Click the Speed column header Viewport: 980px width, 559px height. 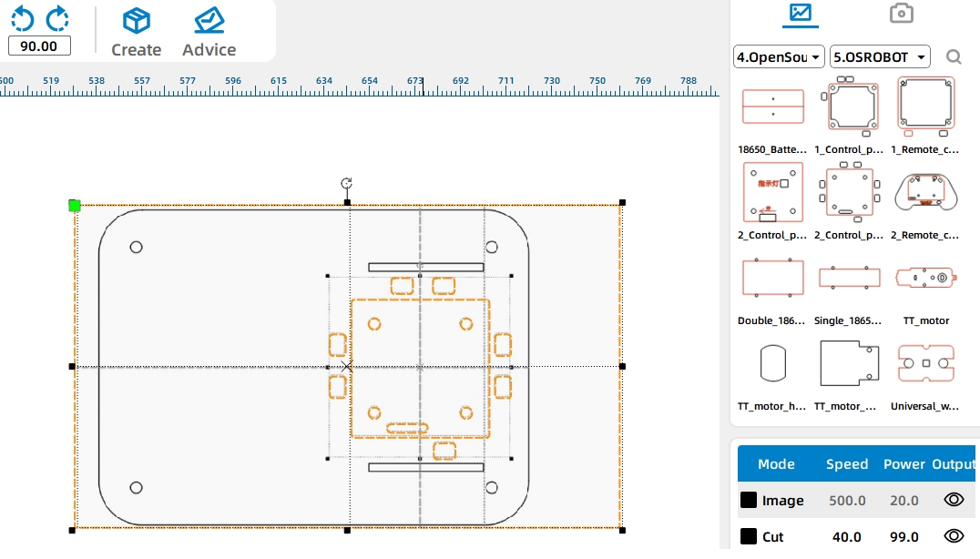(847, 464)
